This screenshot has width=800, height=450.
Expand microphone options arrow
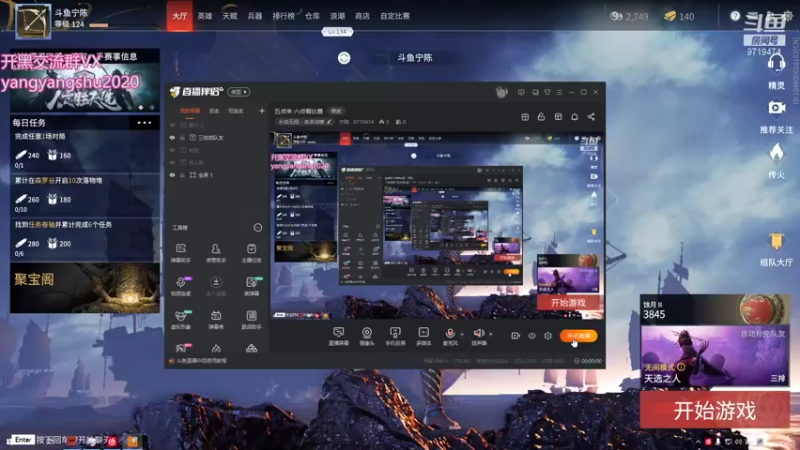pyautogui.click(x=462, y=334)
